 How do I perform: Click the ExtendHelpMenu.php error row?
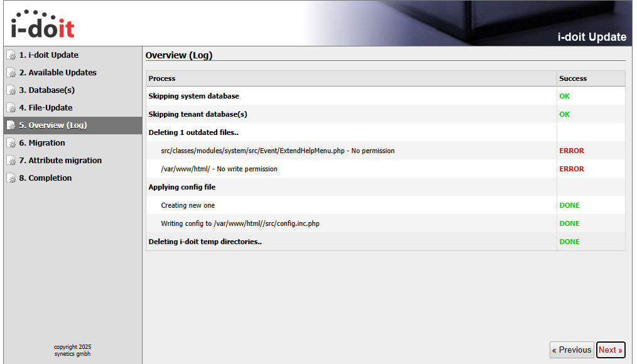pyautogui.click(x=278, y=151)
